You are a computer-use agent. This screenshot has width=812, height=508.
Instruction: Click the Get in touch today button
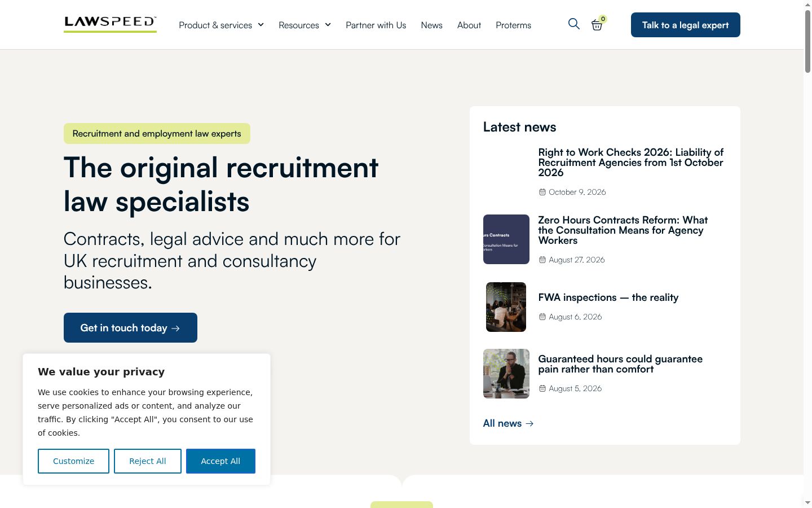tap(130, 327)
